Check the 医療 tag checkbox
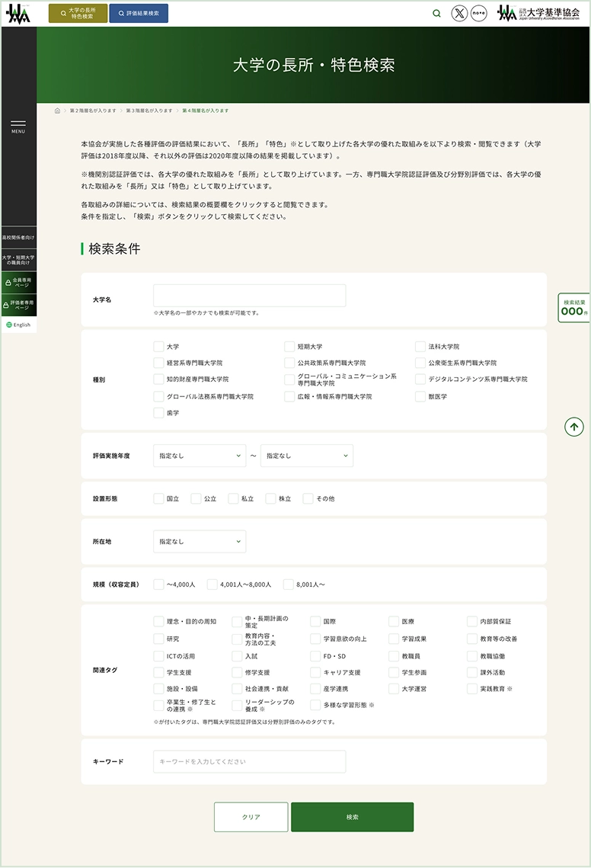The width and height of the screenshot is (591, 868). 394,622
